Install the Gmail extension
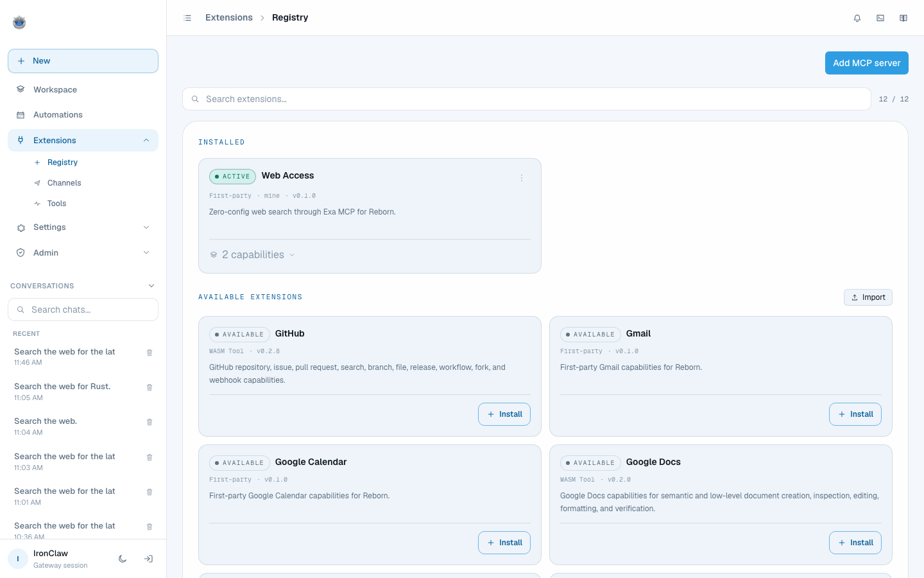 855,414
